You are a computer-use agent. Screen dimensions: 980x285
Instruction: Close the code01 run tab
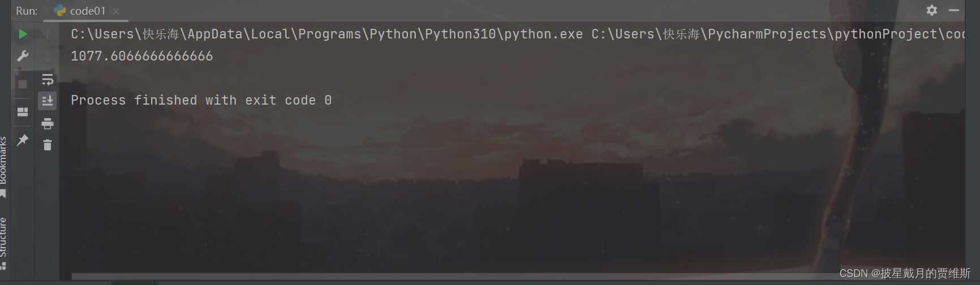116,11
